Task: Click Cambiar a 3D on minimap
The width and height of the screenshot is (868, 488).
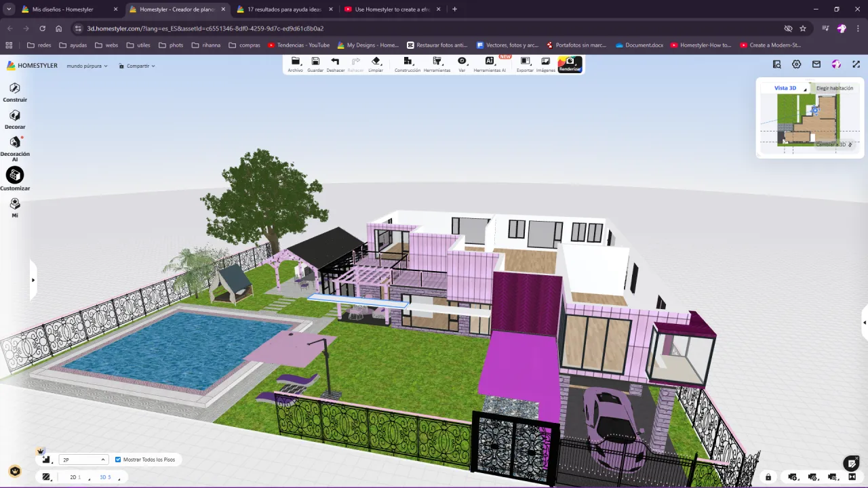Action: click(x=833, y=144)
